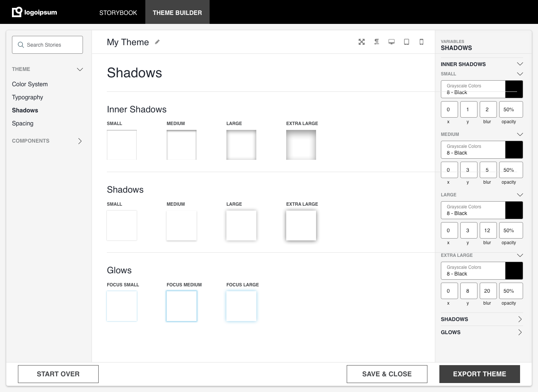
Task: Collapse the Inner Shadows variables section
Action: (520, 64)
